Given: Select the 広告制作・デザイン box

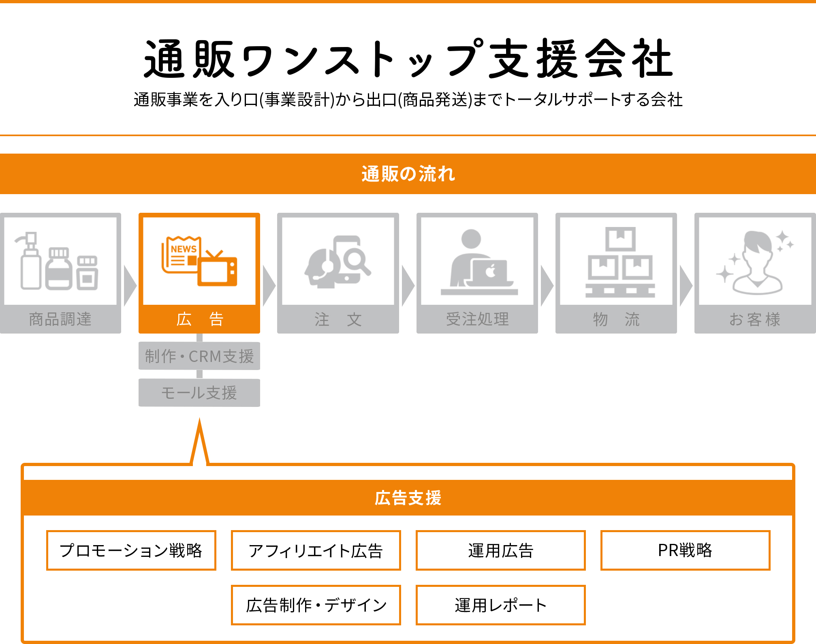Looking at the screenshot, I should tap(316, 605).
